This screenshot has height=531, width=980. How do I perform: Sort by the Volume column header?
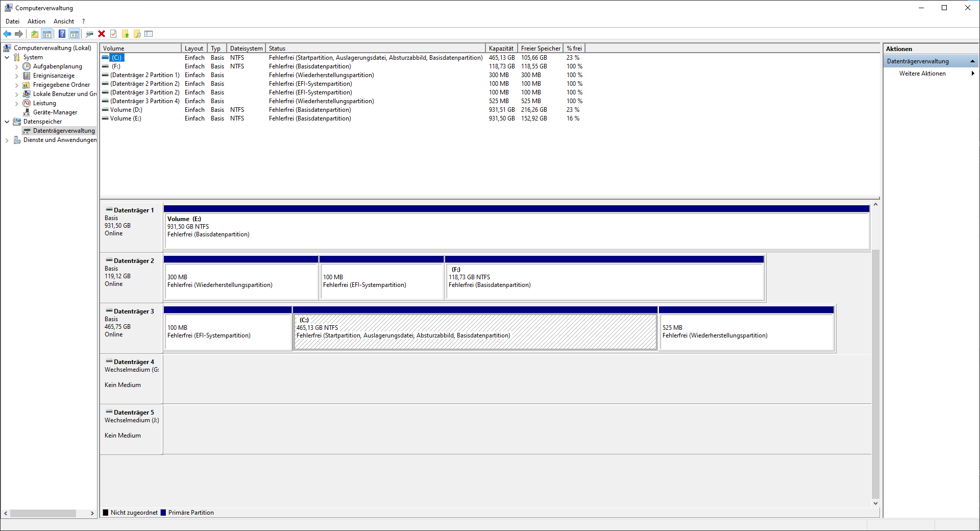coord(141,49)
